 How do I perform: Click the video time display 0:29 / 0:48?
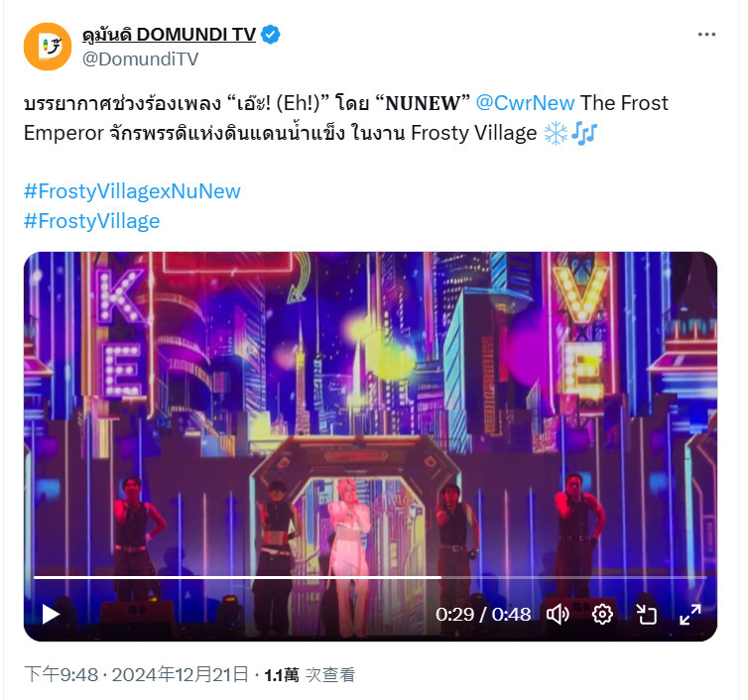(483, 614)
